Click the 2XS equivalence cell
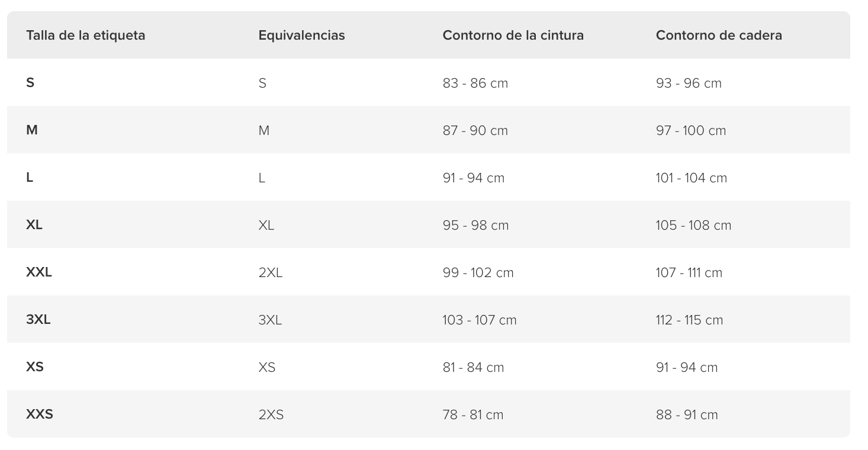Viewport: 868px width, 450px height. click(x=271, y=414)
